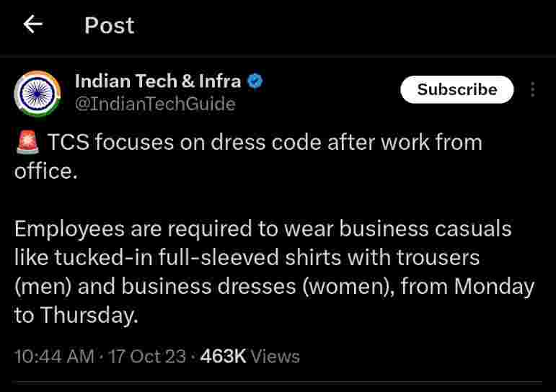Click the blue verified badge
The width and height of the screenshot is (556, 392).
coord(255,81)
